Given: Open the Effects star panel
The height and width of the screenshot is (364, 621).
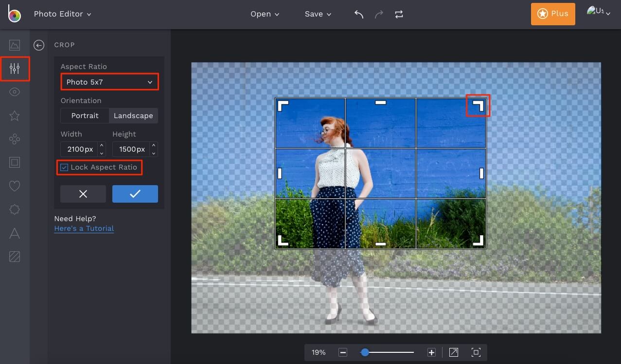Looking at the screenshot, I should point(15,116).
